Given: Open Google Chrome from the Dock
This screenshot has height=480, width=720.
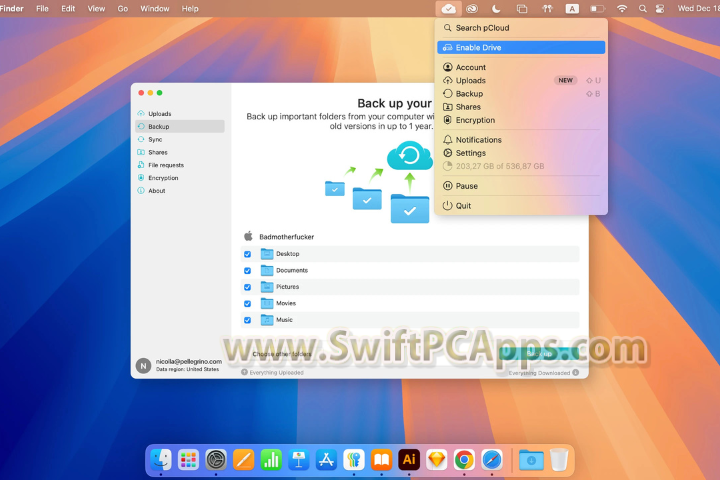Looking at the screenshot, I should click(x=464, y=459).
